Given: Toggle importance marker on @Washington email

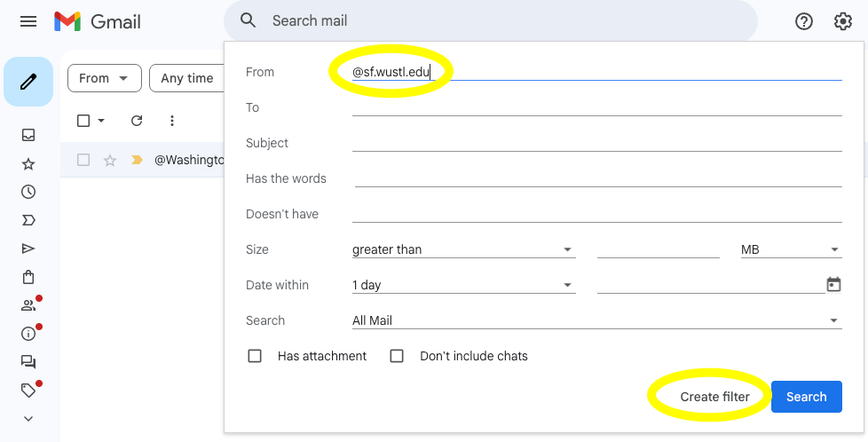Looking at the screenshot, I should [137, 160].
